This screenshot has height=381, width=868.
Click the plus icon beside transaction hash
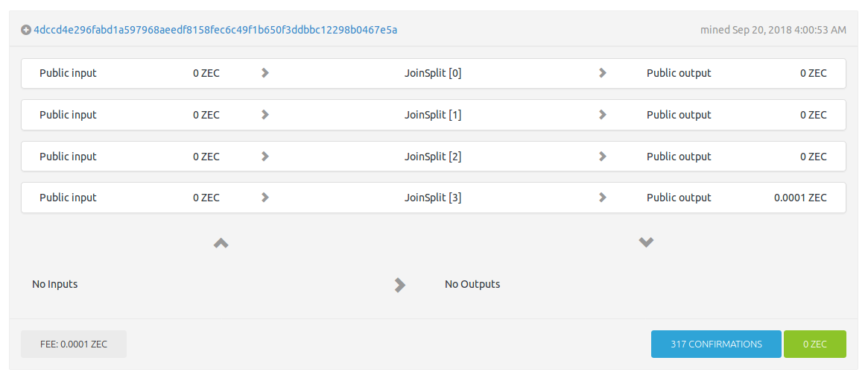click(26, 31)
